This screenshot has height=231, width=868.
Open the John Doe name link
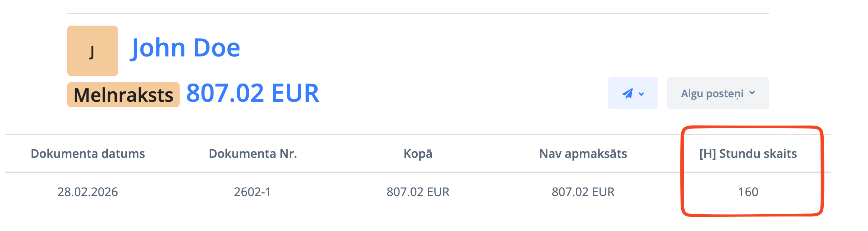[x=185, y=48]
